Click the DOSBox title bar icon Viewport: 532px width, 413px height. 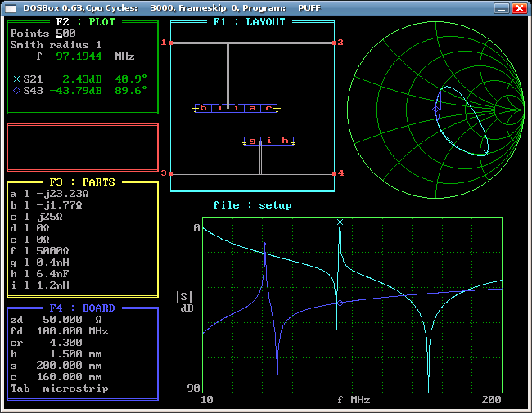11,8
